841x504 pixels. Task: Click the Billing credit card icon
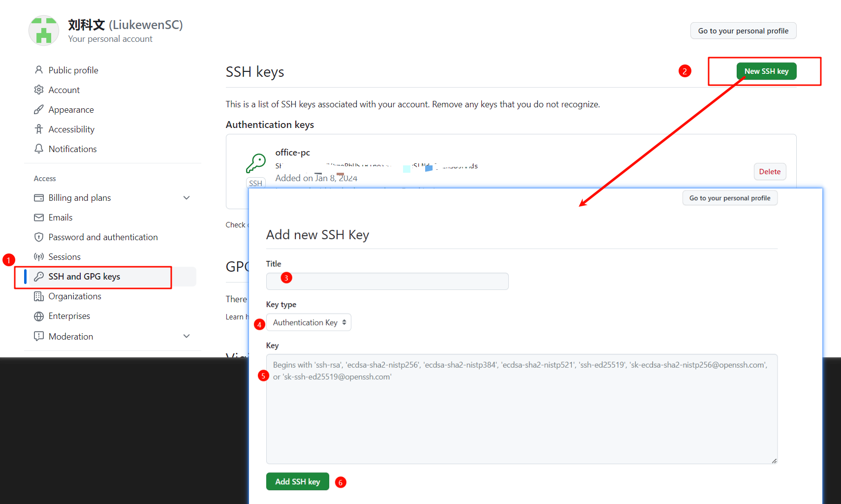39,198
